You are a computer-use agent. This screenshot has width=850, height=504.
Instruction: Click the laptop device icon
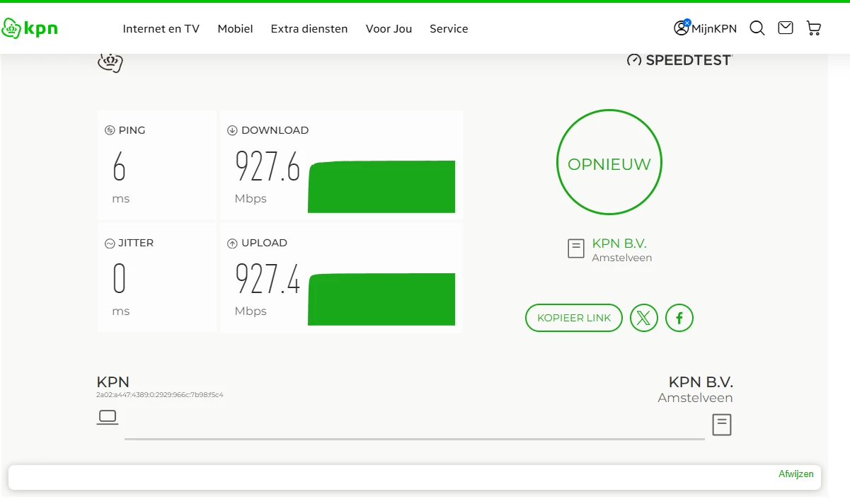pos(108,417)
